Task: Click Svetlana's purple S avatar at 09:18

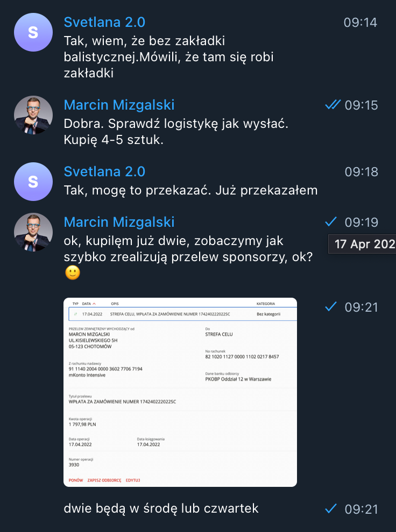Action: pyautogui.click(x=33, y=182)
